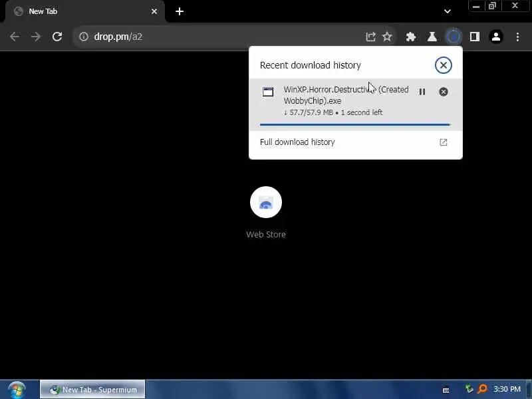Open the profile avatar menu
Image resolution: width=532 pixels, height=399 pixels.
[x=495, y=37]
